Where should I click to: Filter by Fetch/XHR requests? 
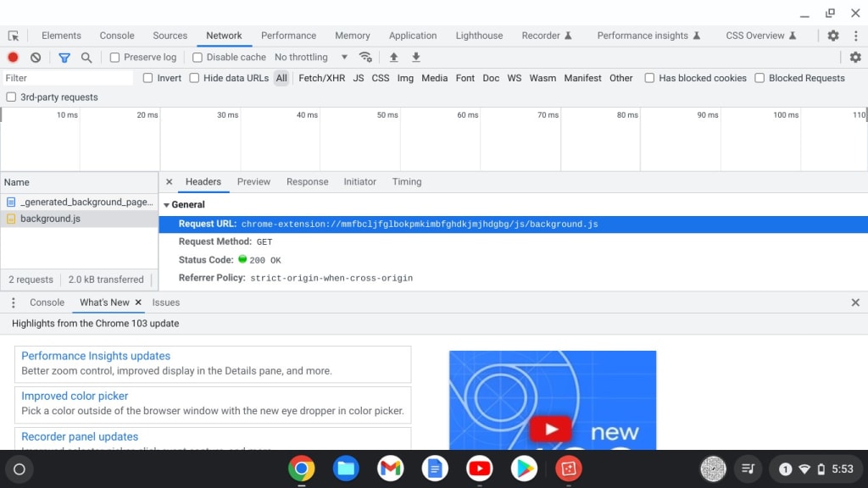tap(321, 78)
